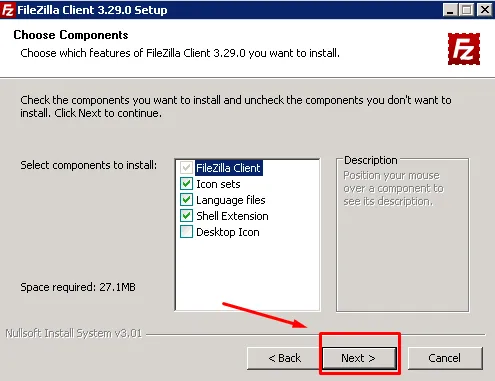Select the Language files label
The image size is (495, 381).
point(231,200)
